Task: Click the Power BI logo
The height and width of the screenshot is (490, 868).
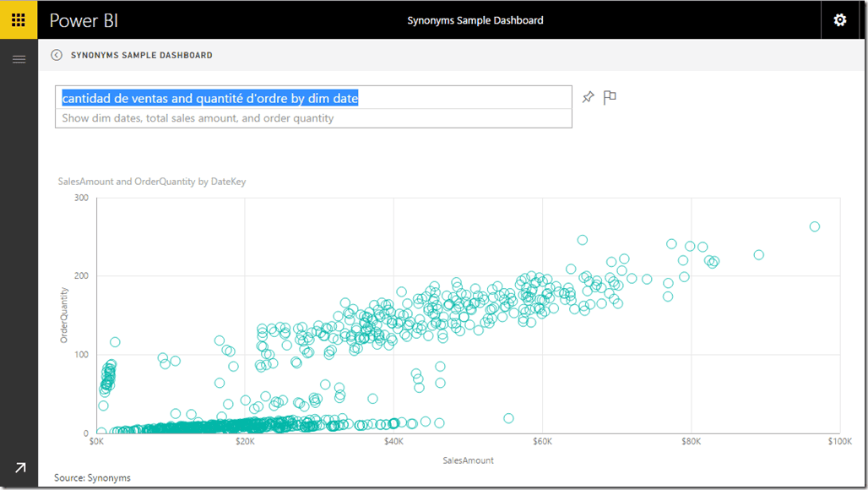Action: [x=84, y=19]
